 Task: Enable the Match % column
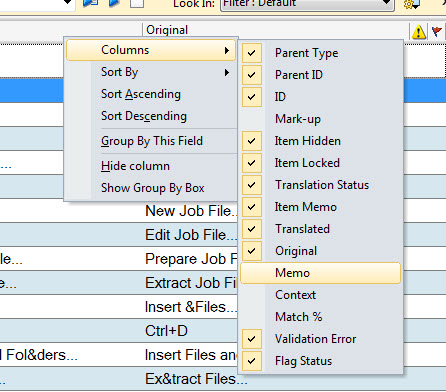(x=320, y=317)
